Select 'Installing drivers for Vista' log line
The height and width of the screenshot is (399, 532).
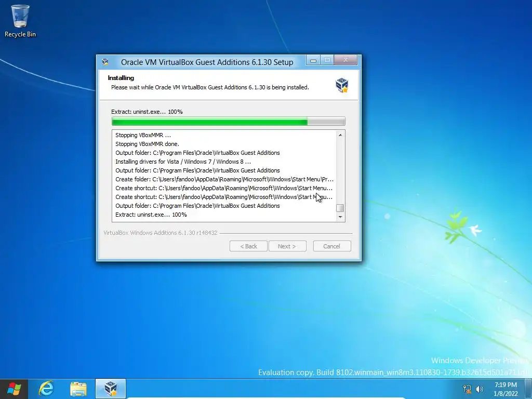coord(183,162)
